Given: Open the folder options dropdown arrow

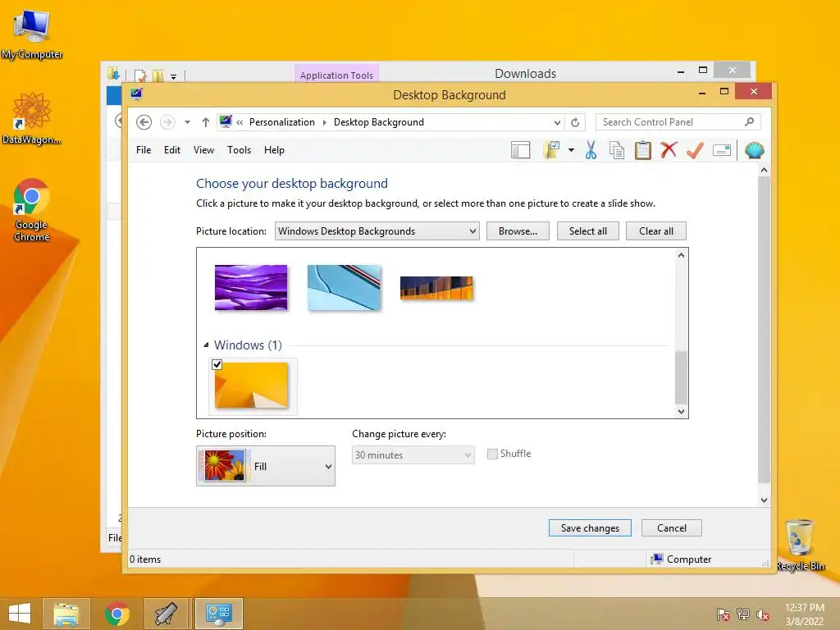Looking at the screenshot, I should click(x=572, y=151).
